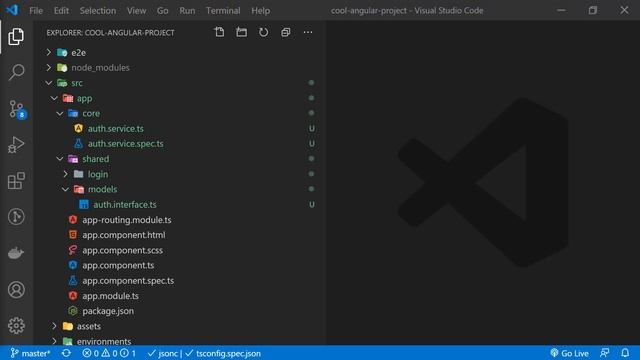The width and height of the screenshot is (640, 360).
Task: Click New Folder icon in Explorer header
Action: pos(241,32)
